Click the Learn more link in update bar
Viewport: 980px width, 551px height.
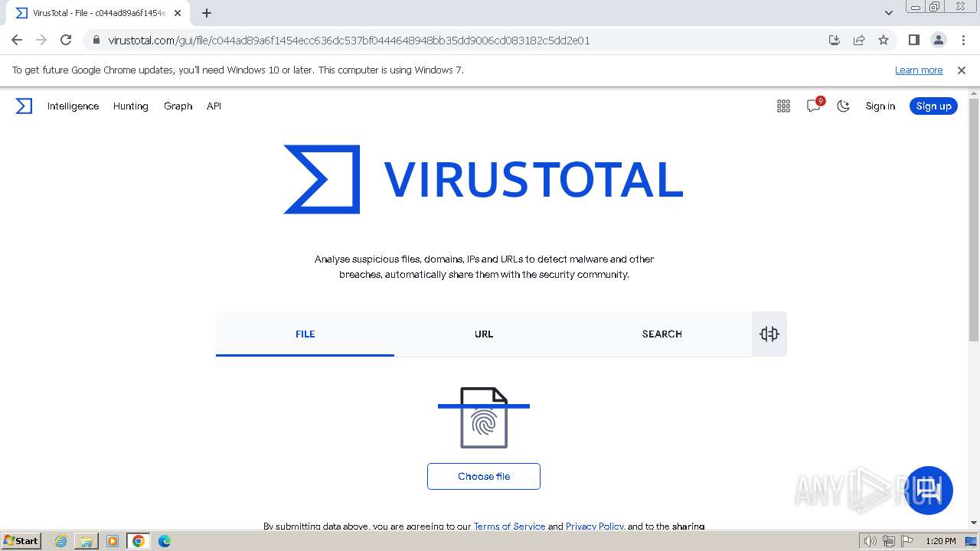click(x=919, y=70)
